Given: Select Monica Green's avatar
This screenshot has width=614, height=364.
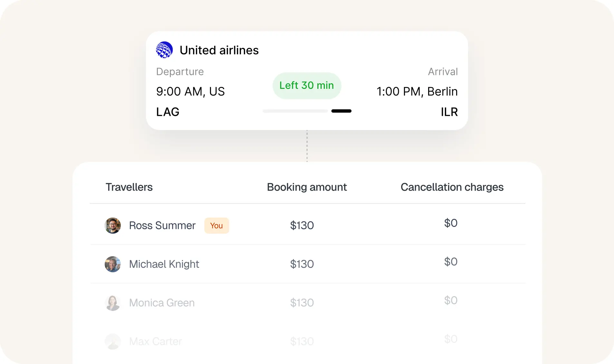Looking at the screenshot, I should point(112,303).
